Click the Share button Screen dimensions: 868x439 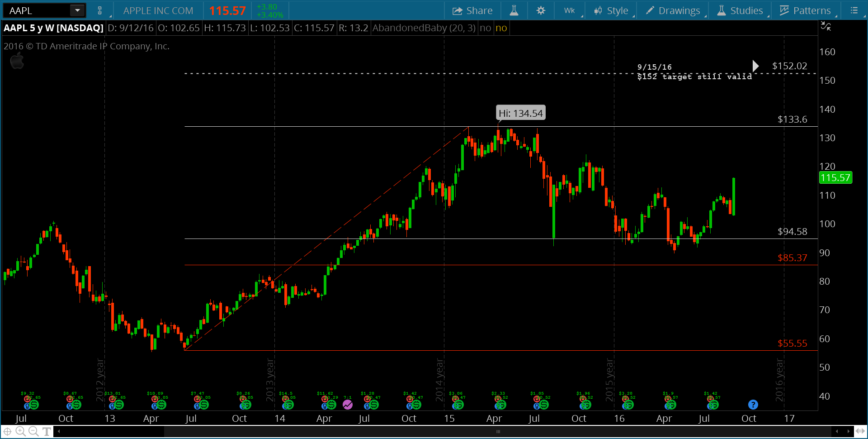472,10
